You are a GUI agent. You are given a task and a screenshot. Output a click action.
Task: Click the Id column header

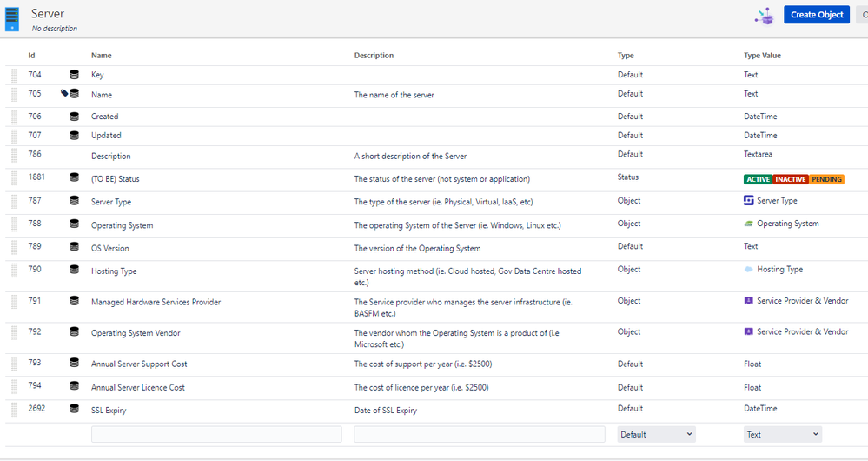[31, 56]
